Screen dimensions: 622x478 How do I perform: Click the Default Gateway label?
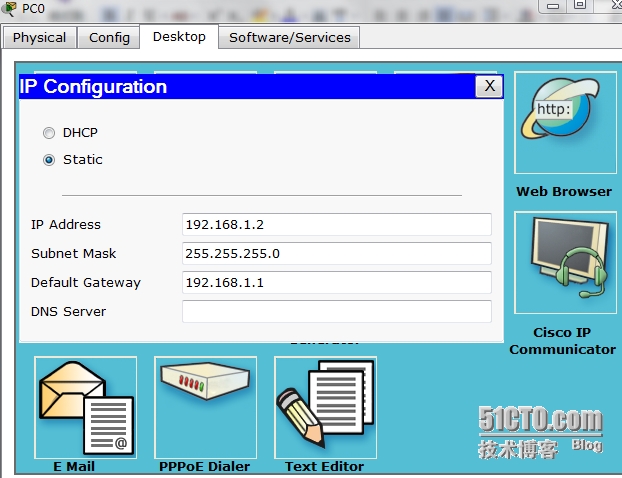pos(86,283)
